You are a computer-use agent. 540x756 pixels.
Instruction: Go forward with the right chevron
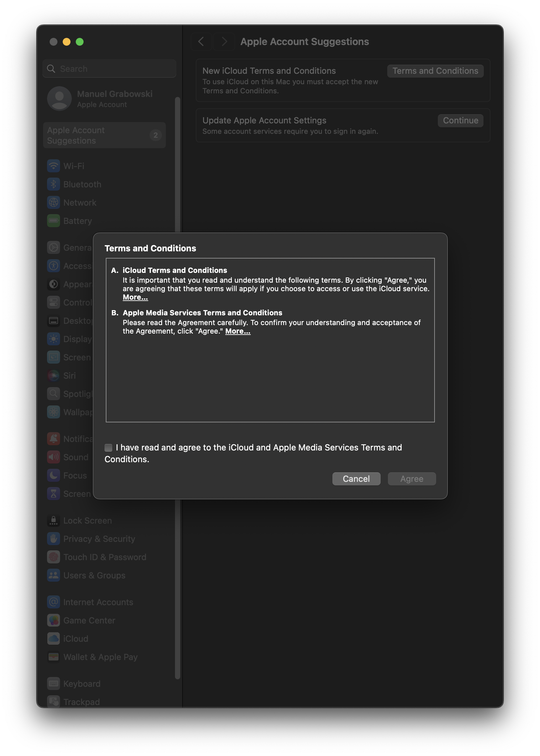(224, 41)
